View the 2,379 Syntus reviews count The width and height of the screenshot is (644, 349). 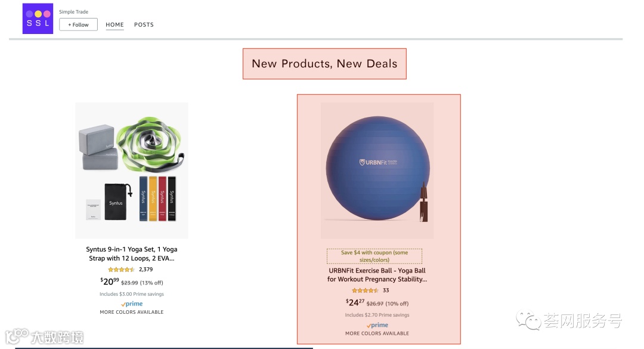point(146,270)
